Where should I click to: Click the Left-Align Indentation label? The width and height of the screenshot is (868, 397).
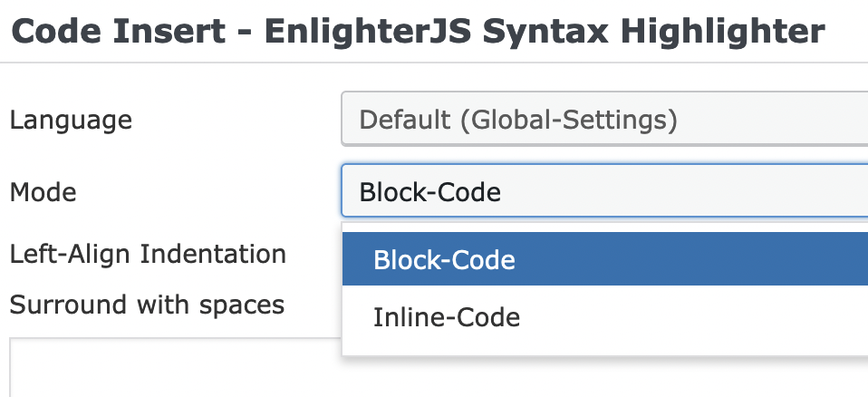(x=148, y=254)
